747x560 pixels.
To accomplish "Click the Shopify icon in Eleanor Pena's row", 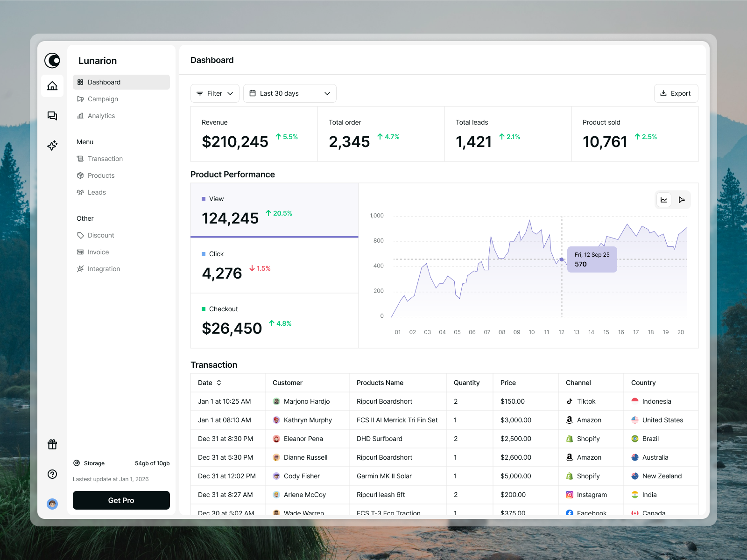I will tap(569, 439).
